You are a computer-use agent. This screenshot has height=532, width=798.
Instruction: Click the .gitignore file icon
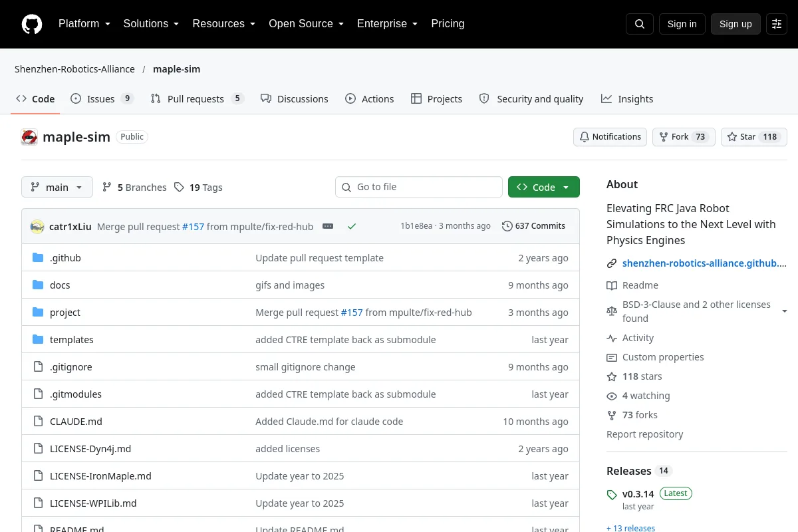[x=38, y=367]
